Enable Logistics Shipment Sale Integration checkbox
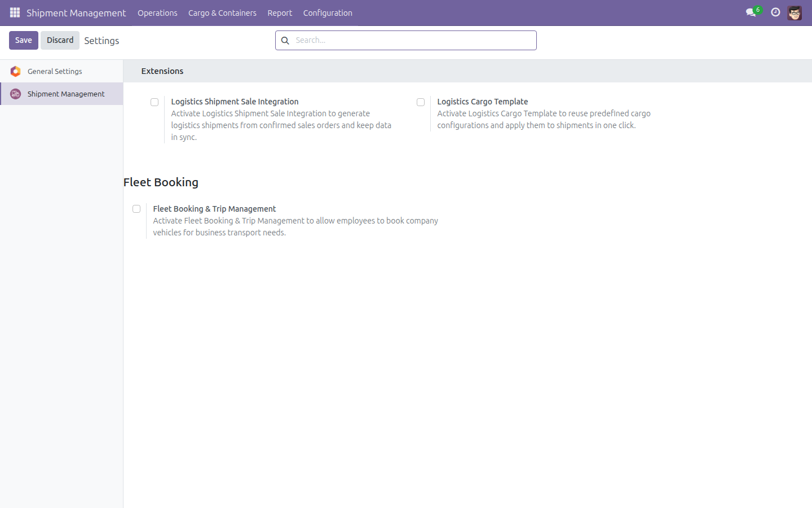The image size is (812, 508). pyautogui.click(x=155, y=102)
